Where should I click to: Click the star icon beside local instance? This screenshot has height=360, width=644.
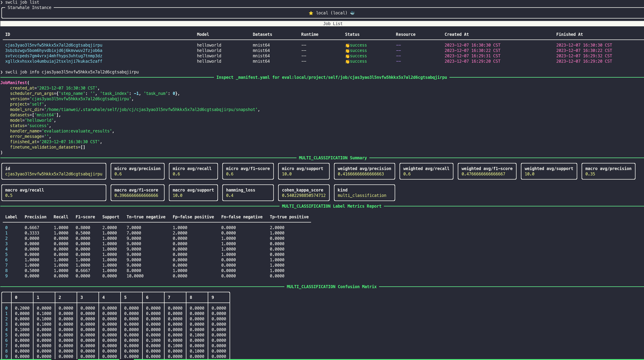[311, 13]
